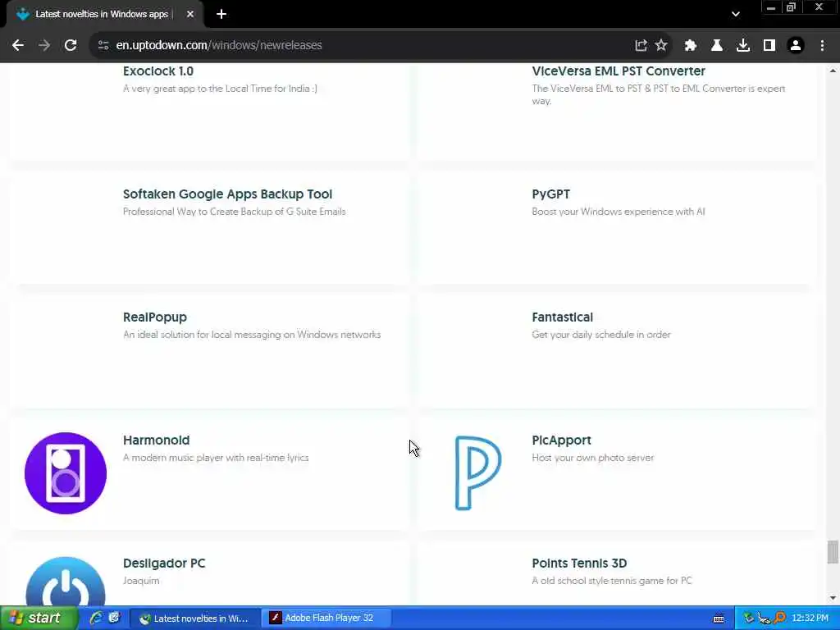The image size is (840, 630).
Task: Switch to Adobe Flash Player 32 taskbar button
Action: [328, 619]
